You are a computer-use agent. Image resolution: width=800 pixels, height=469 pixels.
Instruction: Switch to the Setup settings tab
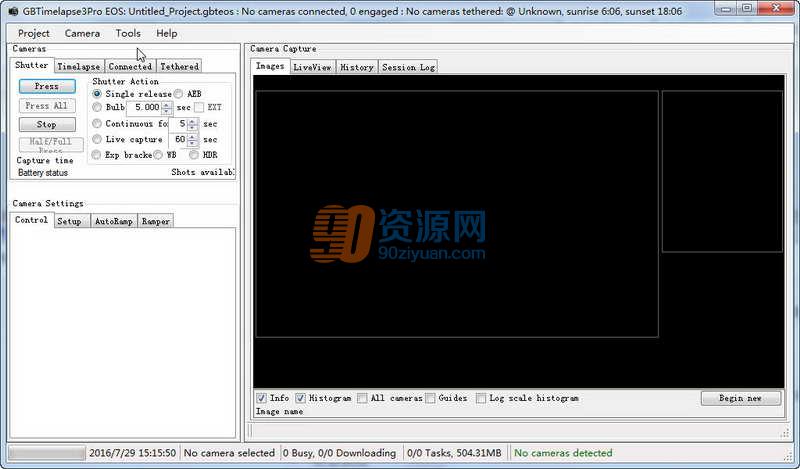point(71,221)
